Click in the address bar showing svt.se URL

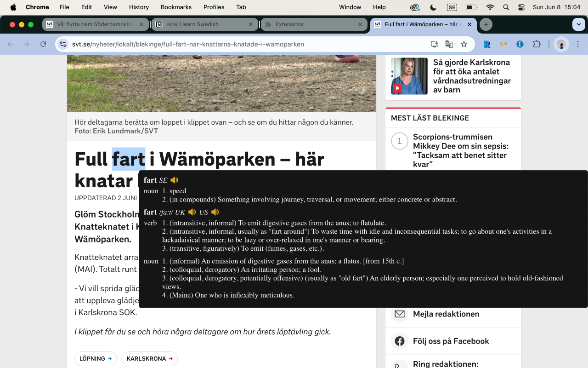(184, 44)
